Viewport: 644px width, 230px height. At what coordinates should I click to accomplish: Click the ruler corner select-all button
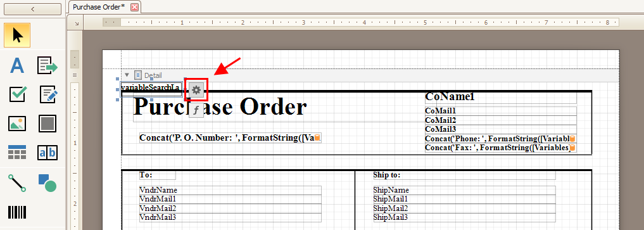pyautogui.click(x=77, y=23)
